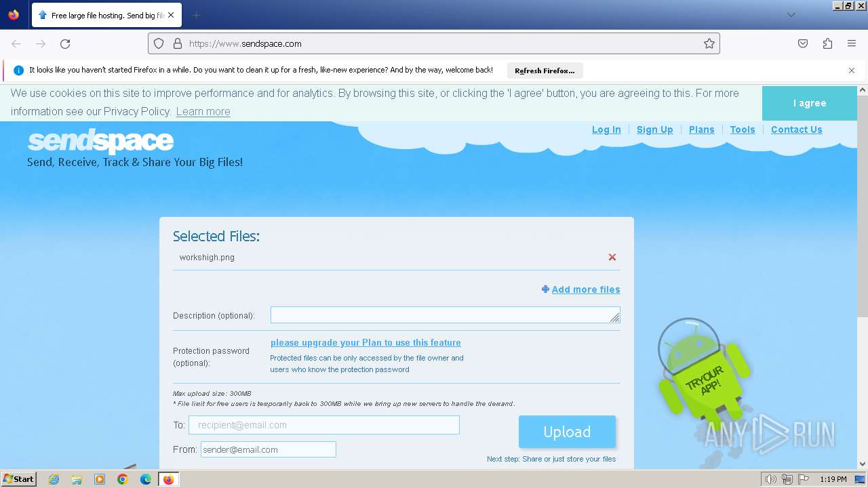Screen dimensions: 868x488
Task: Open Internet Explorer from taskbar
Action: click(54, 479)
